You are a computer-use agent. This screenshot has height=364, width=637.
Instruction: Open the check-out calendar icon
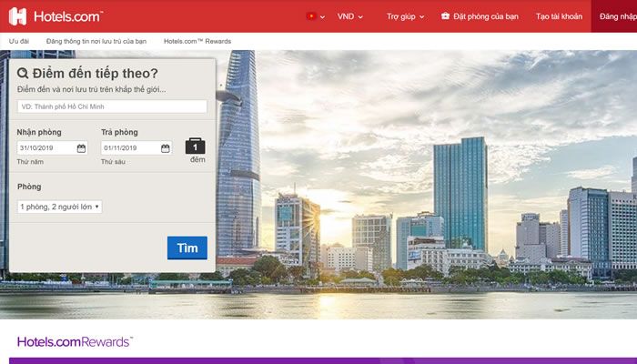(x=166, y=148)
